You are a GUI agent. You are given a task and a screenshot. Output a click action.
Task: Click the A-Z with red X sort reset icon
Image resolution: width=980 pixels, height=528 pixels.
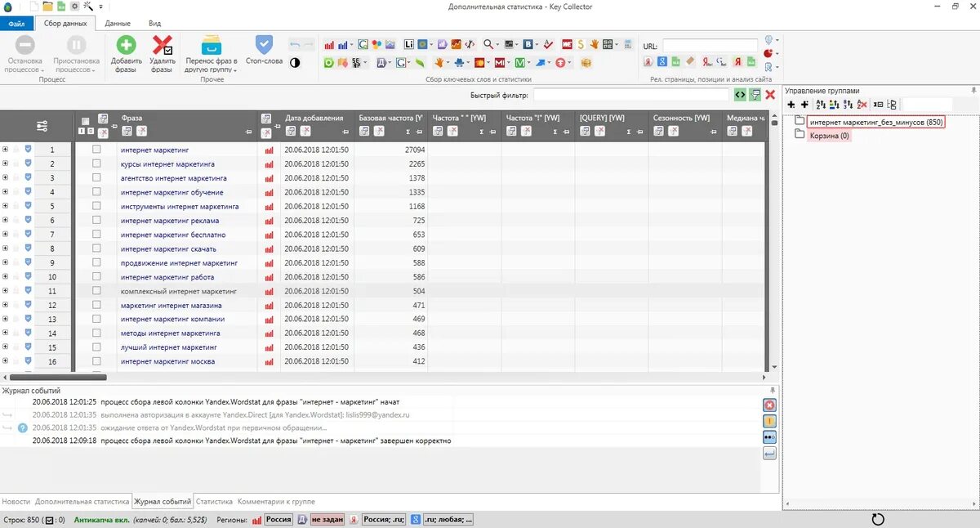[861, 105]
